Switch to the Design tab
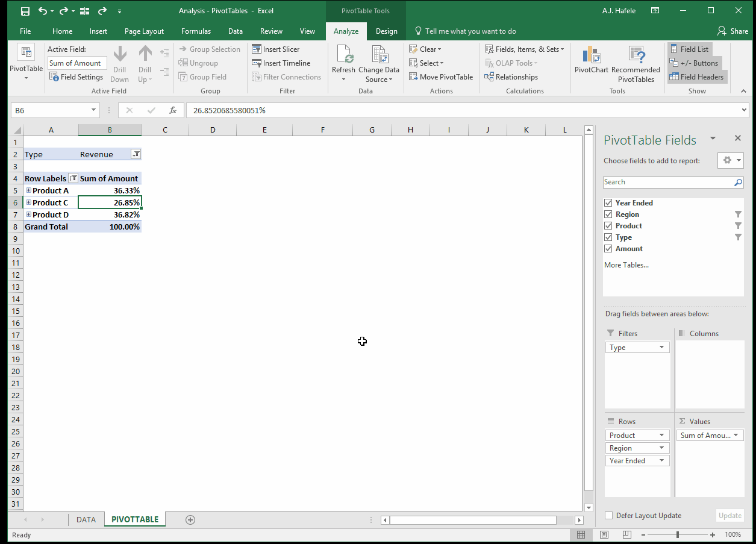This screenshot has height=544, width=756. pyautogui.click(x=386, y=31)
